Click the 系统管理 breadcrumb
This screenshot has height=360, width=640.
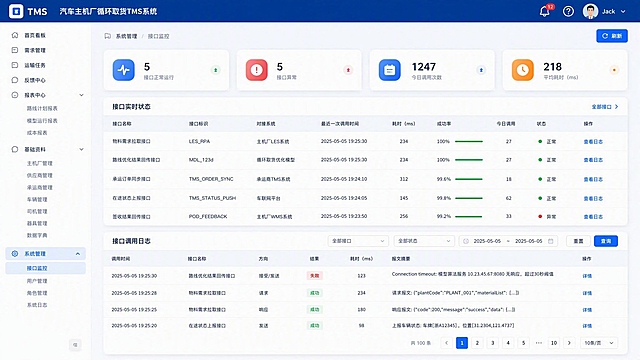coord(126,36)
